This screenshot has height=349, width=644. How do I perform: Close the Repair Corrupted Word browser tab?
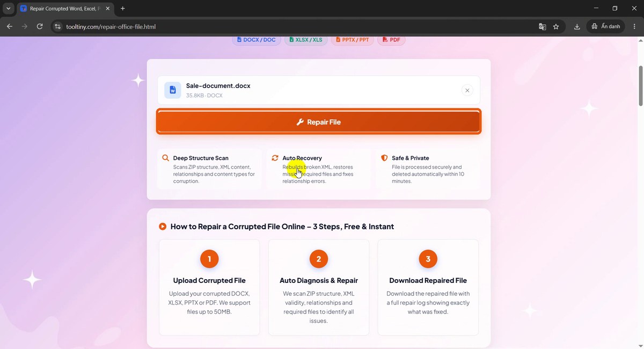[x=108, y=9]
